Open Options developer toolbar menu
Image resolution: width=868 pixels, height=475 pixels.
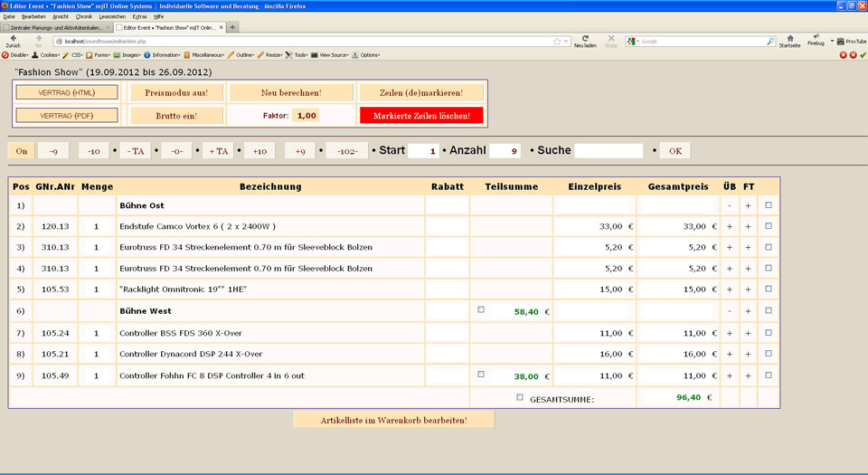(x=366, y=55)
